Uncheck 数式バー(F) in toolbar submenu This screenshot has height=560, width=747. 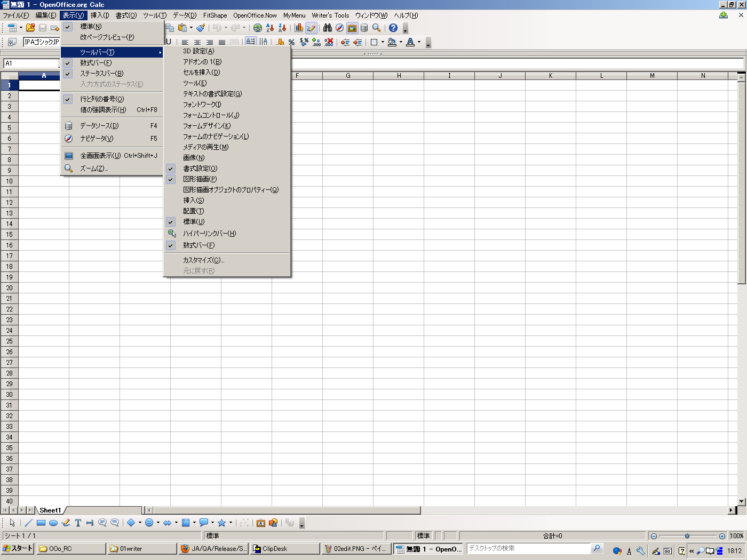tap(227, 245)
